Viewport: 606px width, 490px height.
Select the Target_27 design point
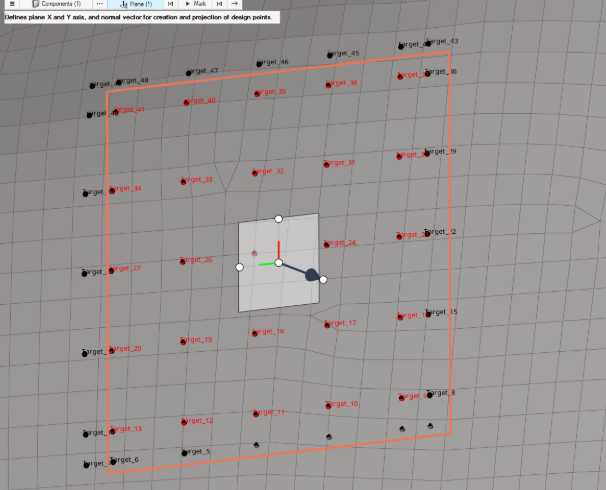pyautogui.click(x=111, y=270)
